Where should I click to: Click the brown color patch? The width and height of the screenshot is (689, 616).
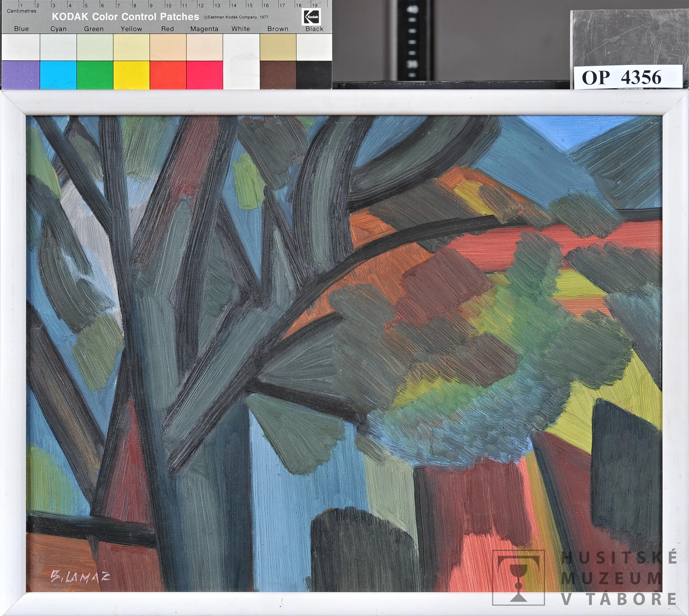[x=278, y=75]
